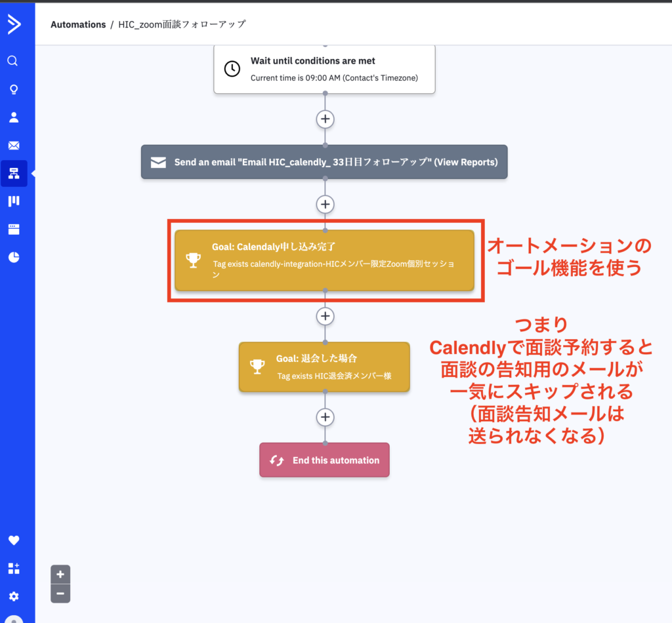Open the Apps grid-plus icon
The width and height of the screenshot is (672, 623).
[x=14, y=569]
